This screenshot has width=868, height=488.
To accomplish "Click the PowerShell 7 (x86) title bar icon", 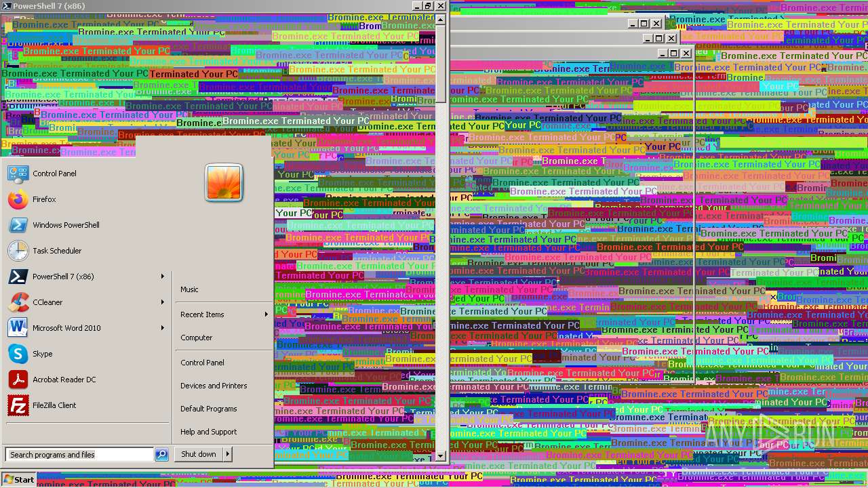I will click(x=6, y=6).
